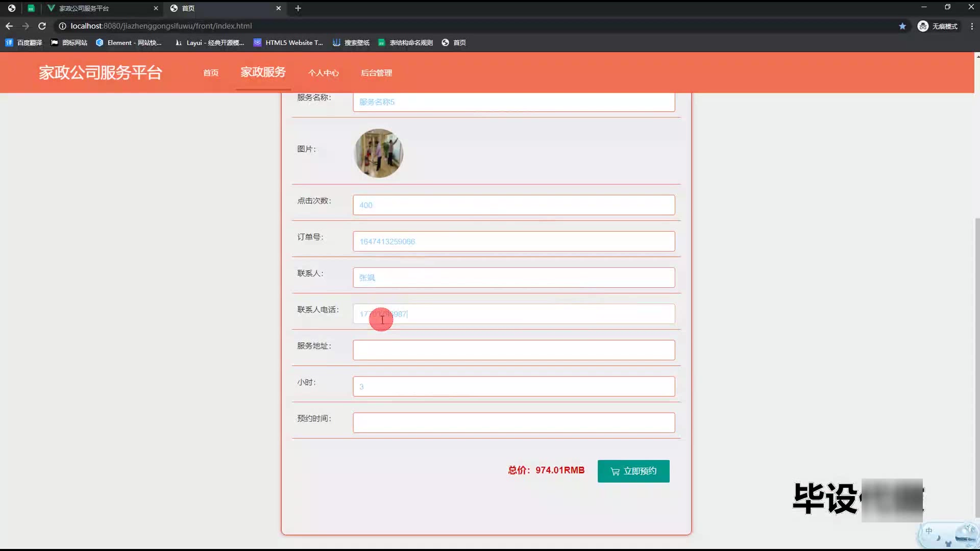Open the 搜索壁纸 bookmark
The image size is (980, 551).
pyautogui.click(x=351, y=43)
